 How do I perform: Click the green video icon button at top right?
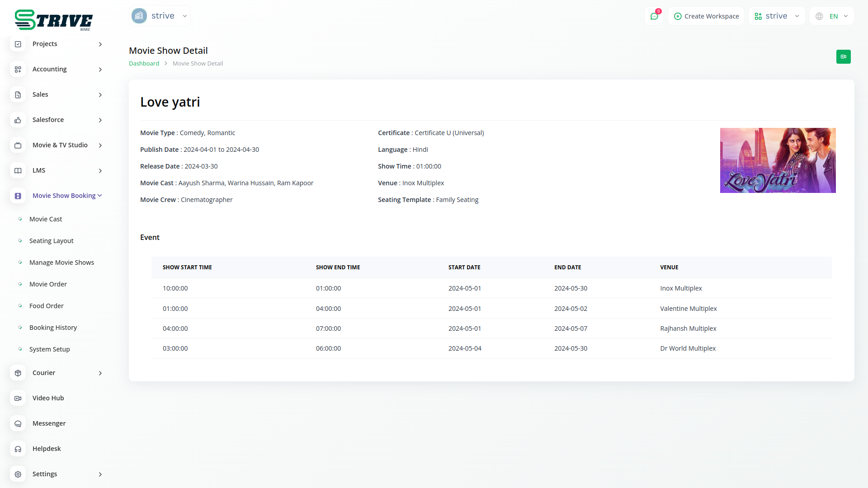[x=843, y=56]
